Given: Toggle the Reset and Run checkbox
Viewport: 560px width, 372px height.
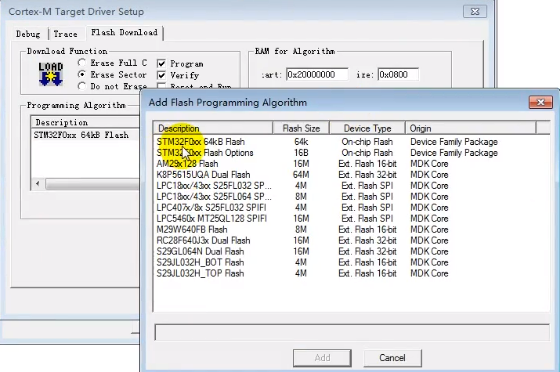Looking at the screenshot, I should [161, 86].
